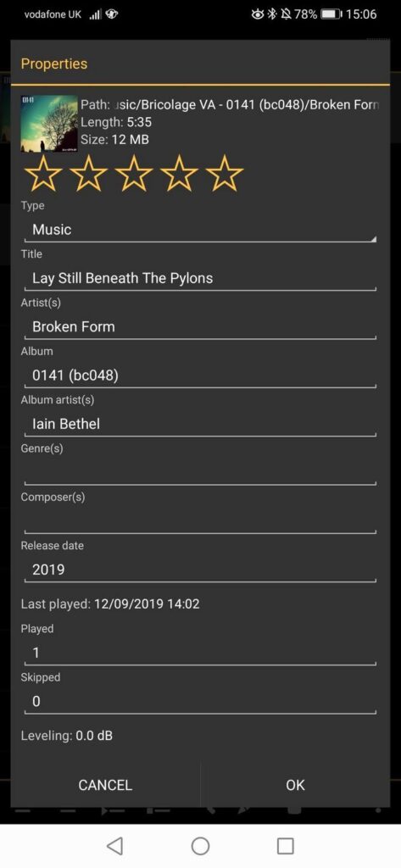401x868 pixels.
Task: Edit the Release date field 2019
Action: 200,570
